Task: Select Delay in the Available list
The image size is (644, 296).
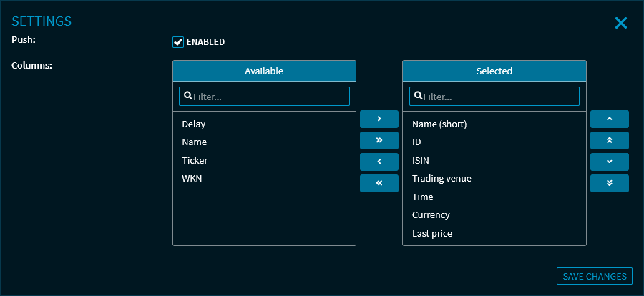Action: (194, 124)
